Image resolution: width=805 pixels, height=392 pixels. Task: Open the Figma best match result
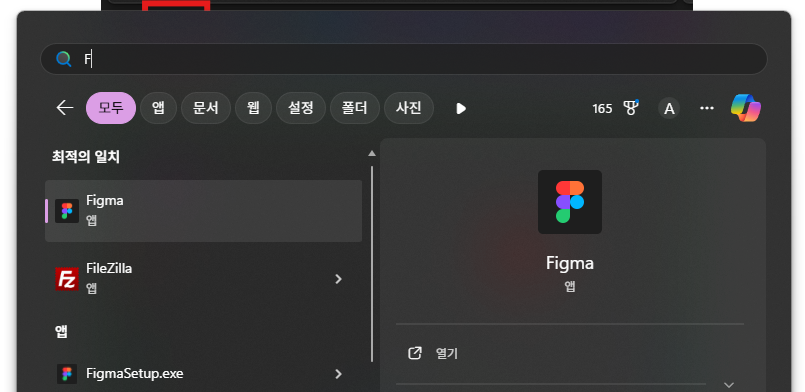click(x=203, y=211)
